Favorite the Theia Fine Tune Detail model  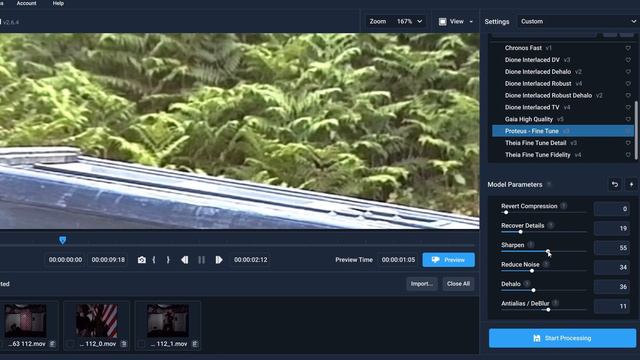tap(628, 143)
